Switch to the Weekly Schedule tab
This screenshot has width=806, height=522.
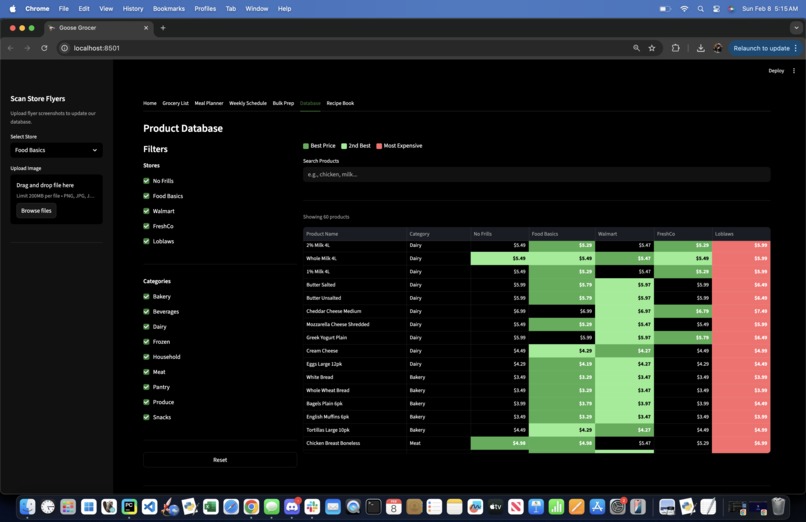[x=248, y=103]
